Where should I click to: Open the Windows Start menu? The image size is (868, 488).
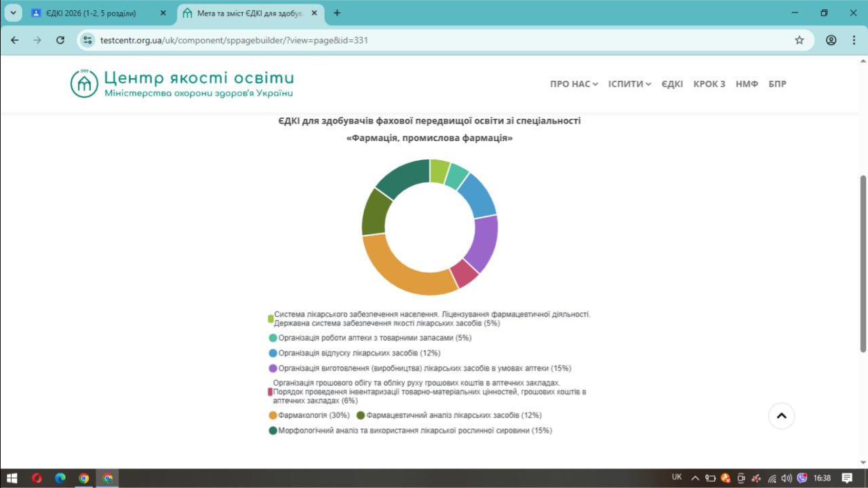pyautogui.click(x=12, y=478)
